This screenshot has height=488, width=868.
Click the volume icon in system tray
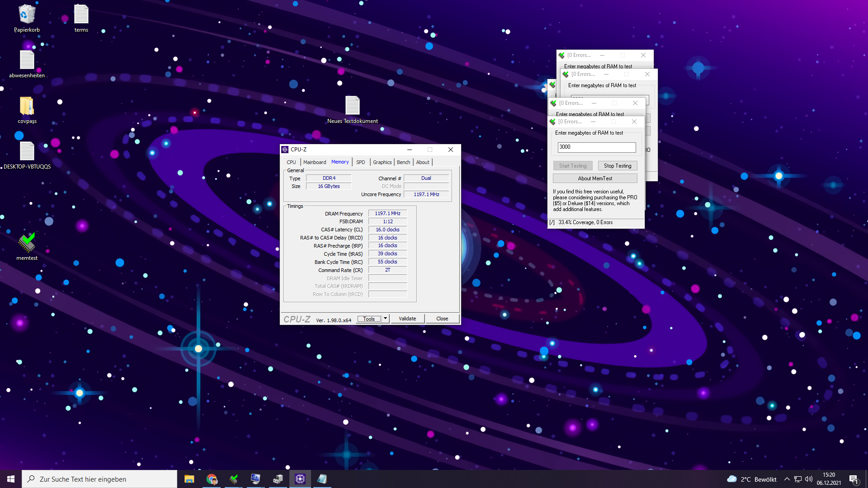(x=809, y=479)
